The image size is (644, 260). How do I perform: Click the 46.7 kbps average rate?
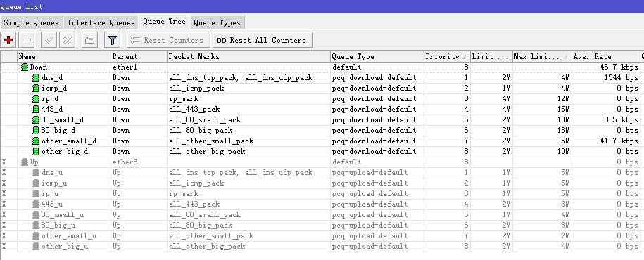620,67
